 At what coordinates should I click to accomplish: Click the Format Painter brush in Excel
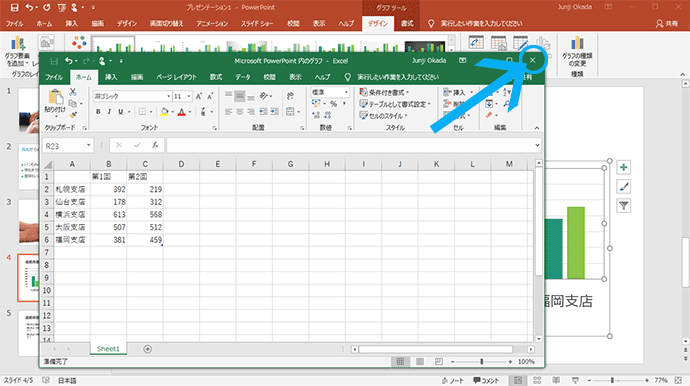click(73, 115)
